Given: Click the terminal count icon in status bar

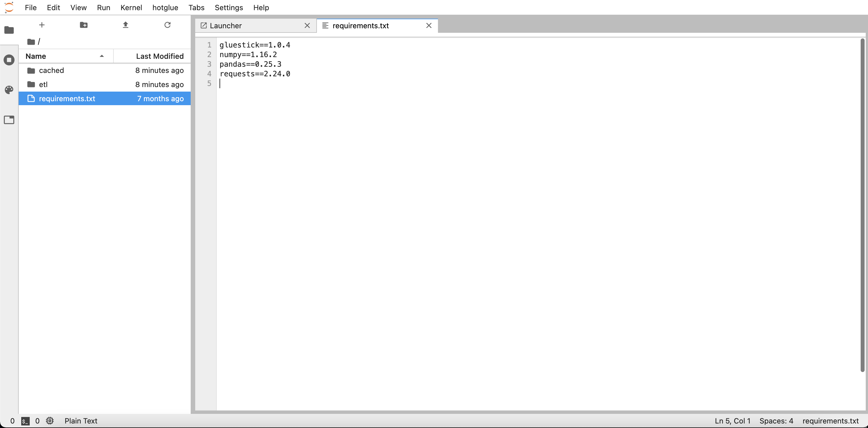Looking at the screenshot, I should (x=25, y=421).
